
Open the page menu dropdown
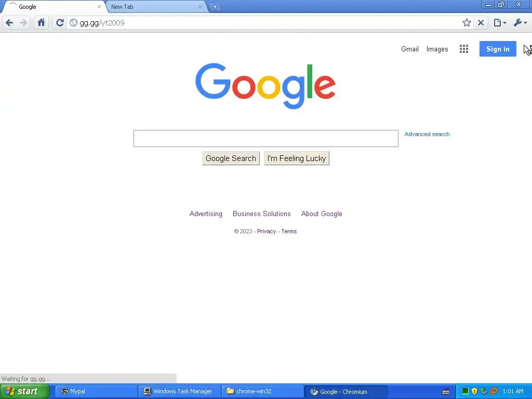500,23
